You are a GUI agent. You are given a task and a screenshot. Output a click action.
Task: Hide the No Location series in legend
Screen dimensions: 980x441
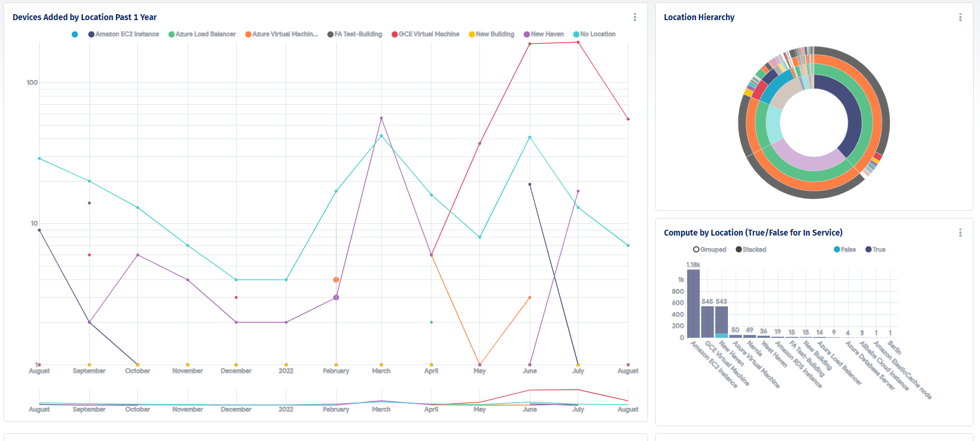[x=594, y=34]
